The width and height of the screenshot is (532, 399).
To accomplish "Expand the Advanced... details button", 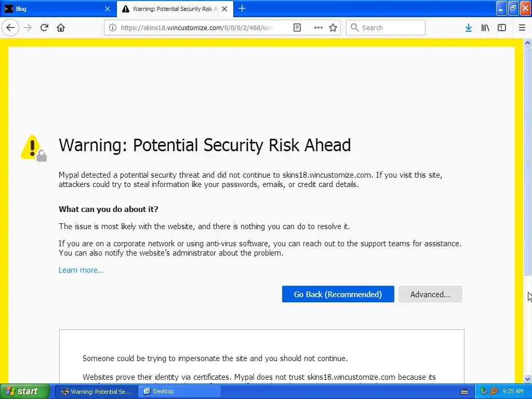I will point(430,294).
